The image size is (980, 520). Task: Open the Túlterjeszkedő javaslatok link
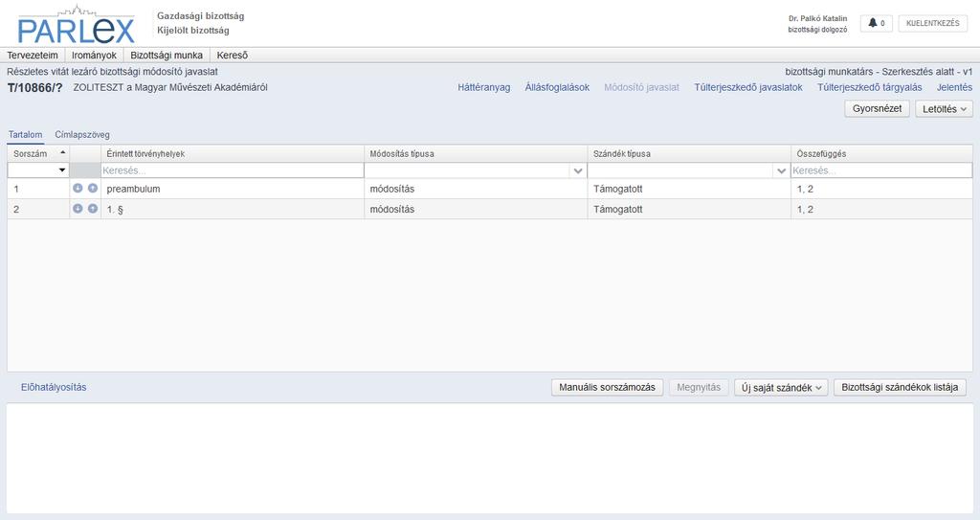coord(748,87)
